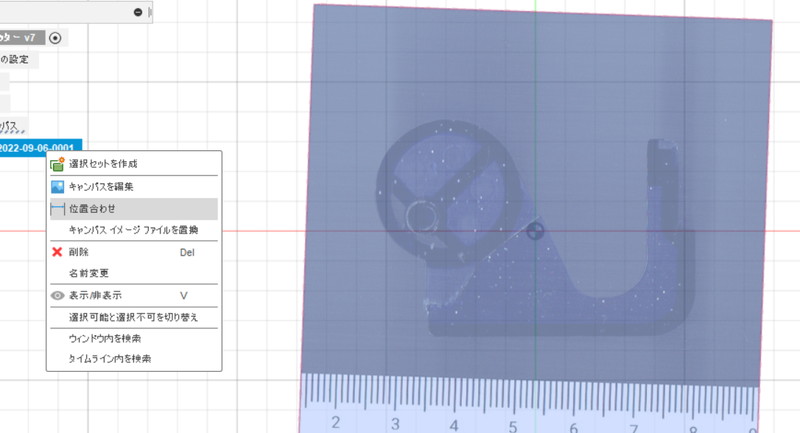Click the origin point marker on canvas
Viewport: 800px width, 433px height.
pos(535,231)
